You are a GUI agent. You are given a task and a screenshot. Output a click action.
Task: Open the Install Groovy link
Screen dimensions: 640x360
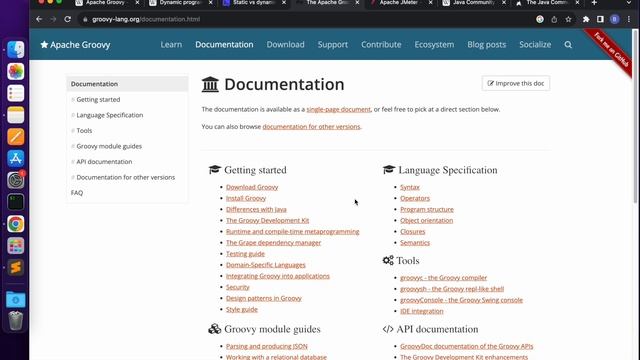tap(246, 198)
